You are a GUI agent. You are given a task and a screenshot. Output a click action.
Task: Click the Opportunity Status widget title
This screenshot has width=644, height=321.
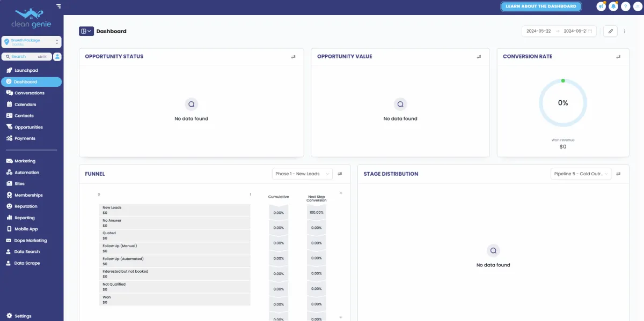coord(114,56)
